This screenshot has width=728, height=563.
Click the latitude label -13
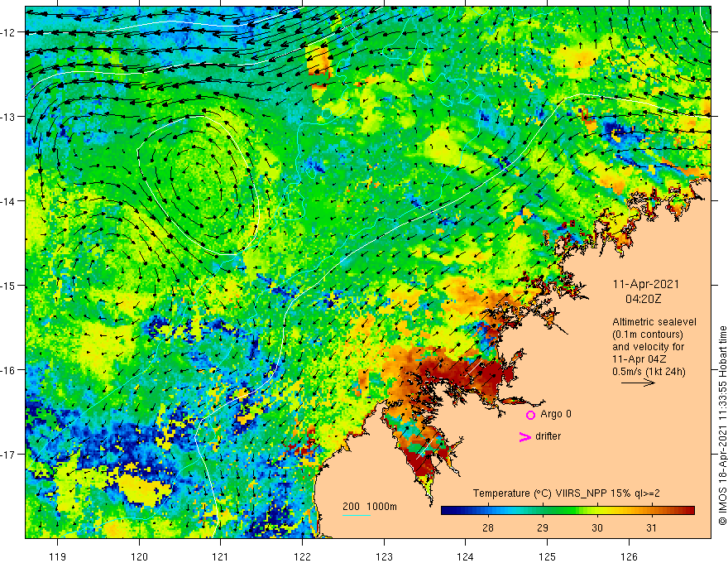pos(9,117)
